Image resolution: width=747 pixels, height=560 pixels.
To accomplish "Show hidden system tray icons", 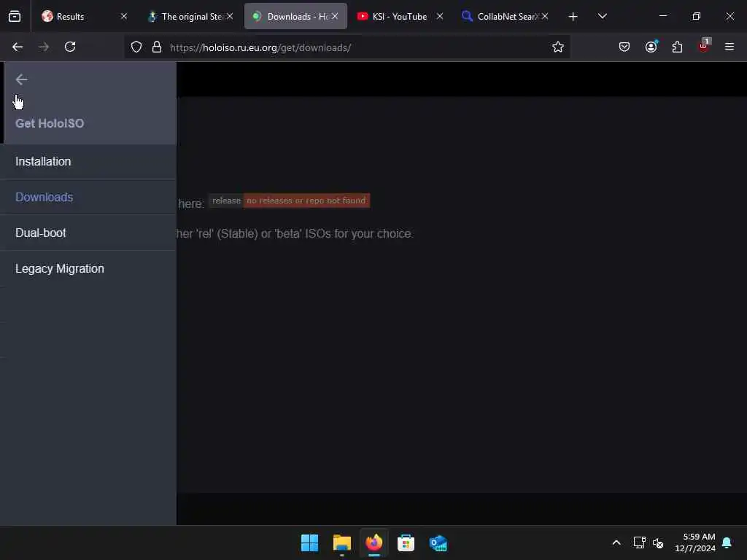I will 616,542.
